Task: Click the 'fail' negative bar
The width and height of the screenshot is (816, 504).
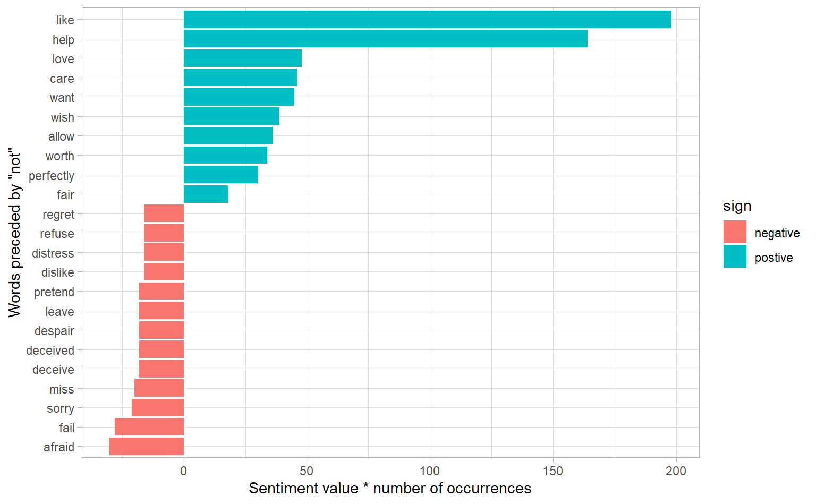Action: (x=149, y=427)
